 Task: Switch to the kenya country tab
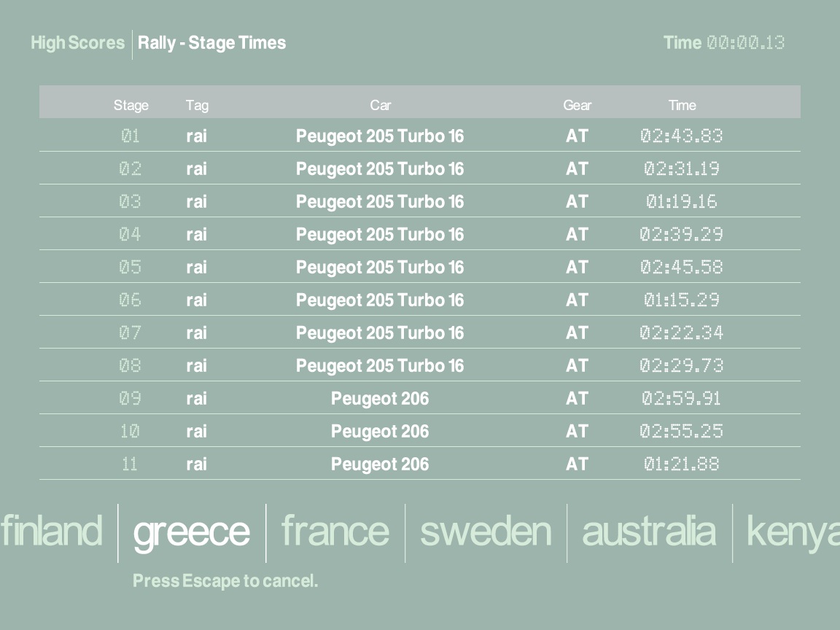[792, 531]
